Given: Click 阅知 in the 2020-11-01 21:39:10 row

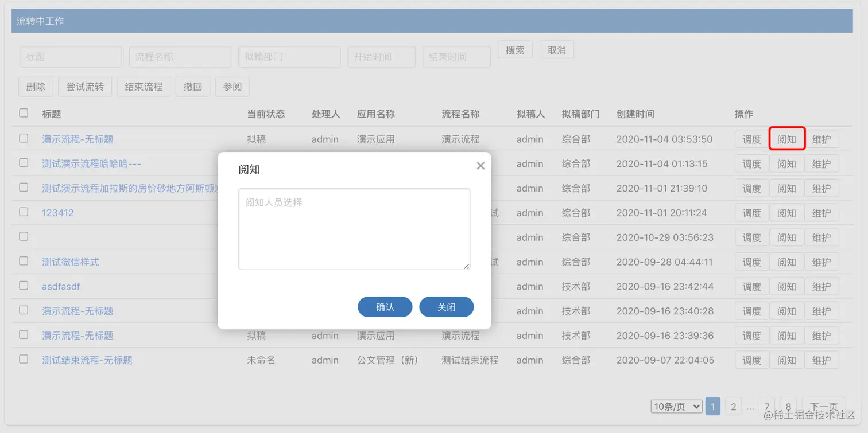Looking at the screenshot, I should 786,189.
